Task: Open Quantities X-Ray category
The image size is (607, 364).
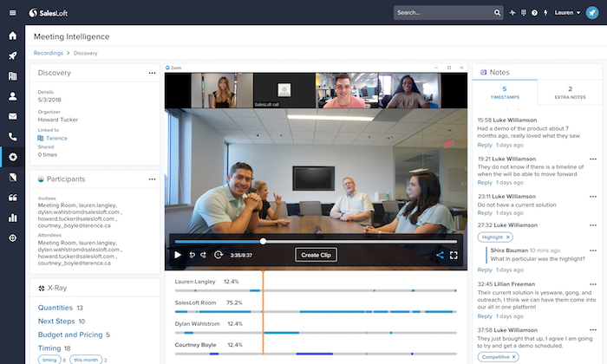Action: 55,308
